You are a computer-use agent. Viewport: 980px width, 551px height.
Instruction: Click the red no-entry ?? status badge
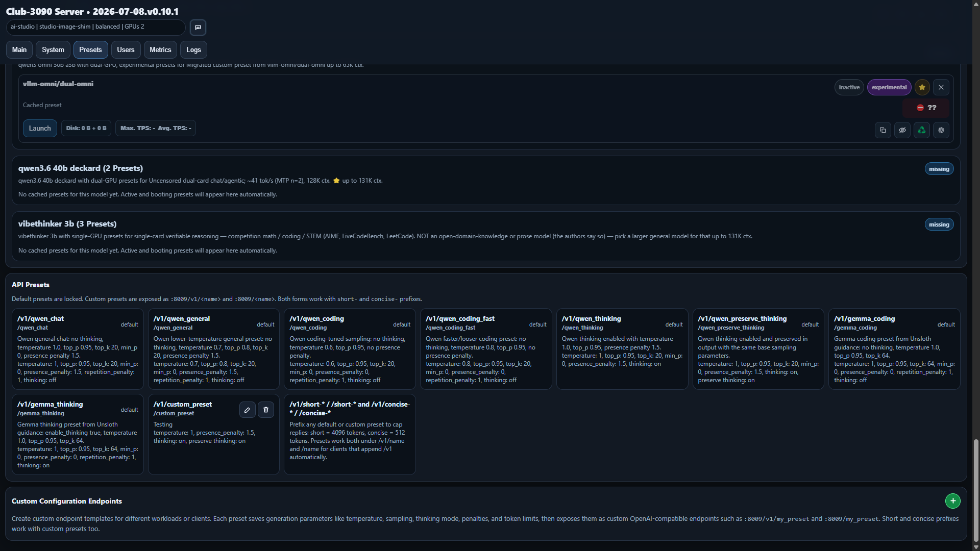pos(926,108)
